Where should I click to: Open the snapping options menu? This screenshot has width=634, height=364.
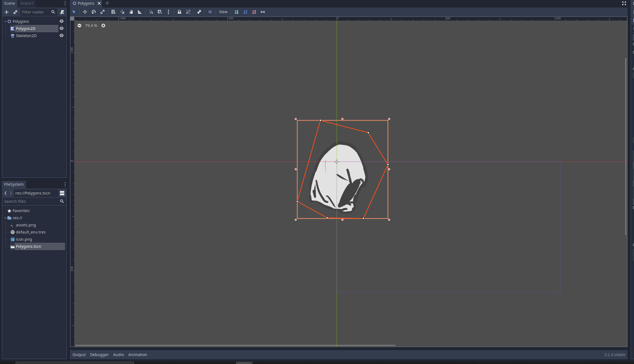tap(168, 12)
